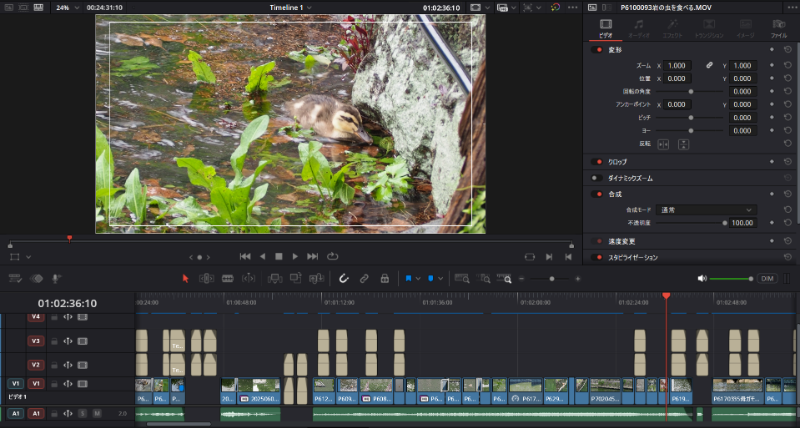Switch to the Video (ビデオ) inspector tab
The image size is (800, 428).
(x=606, y=29)
